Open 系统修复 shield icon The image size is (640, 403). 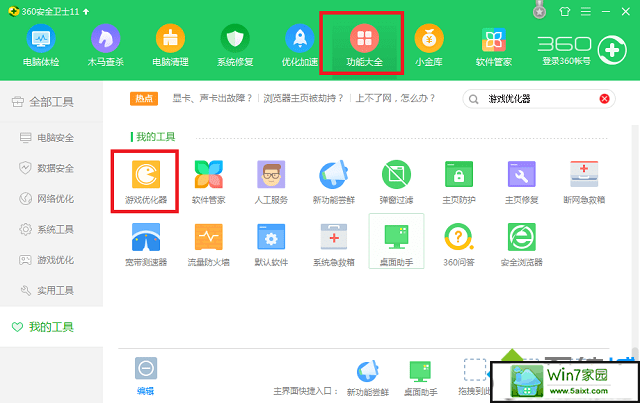(x=235, y=45)
